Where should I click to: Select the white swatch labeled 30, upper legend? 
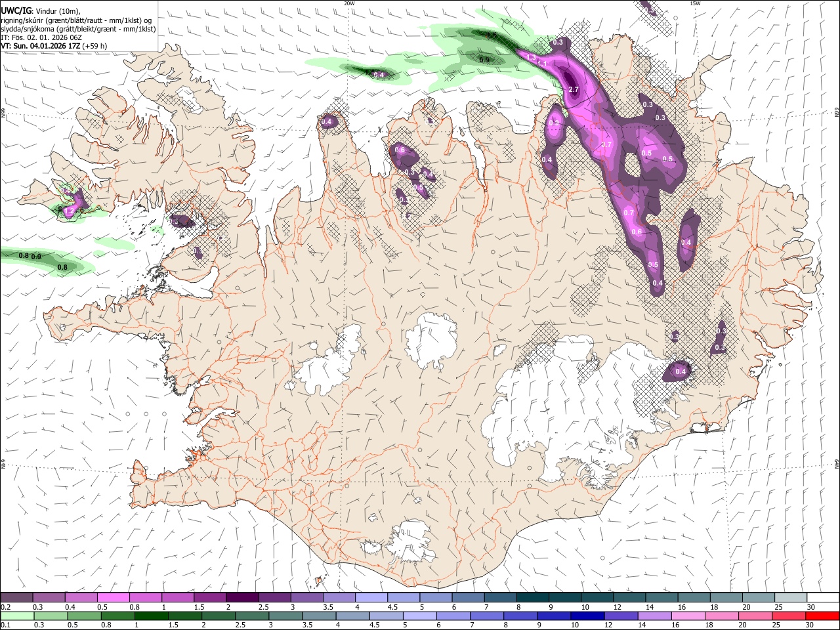click(823, 598)
